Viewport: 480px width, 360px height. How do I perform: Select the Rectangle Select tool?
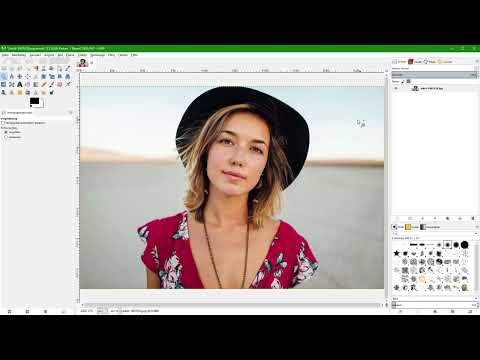(x=4, y=68)
